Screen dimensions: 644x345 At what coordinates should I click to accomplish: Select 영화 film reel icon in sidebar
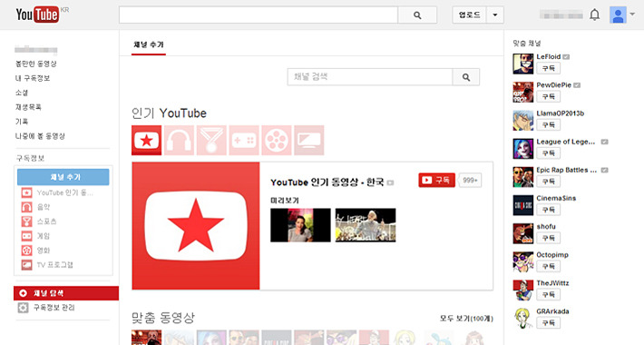(x=26, y=250)
